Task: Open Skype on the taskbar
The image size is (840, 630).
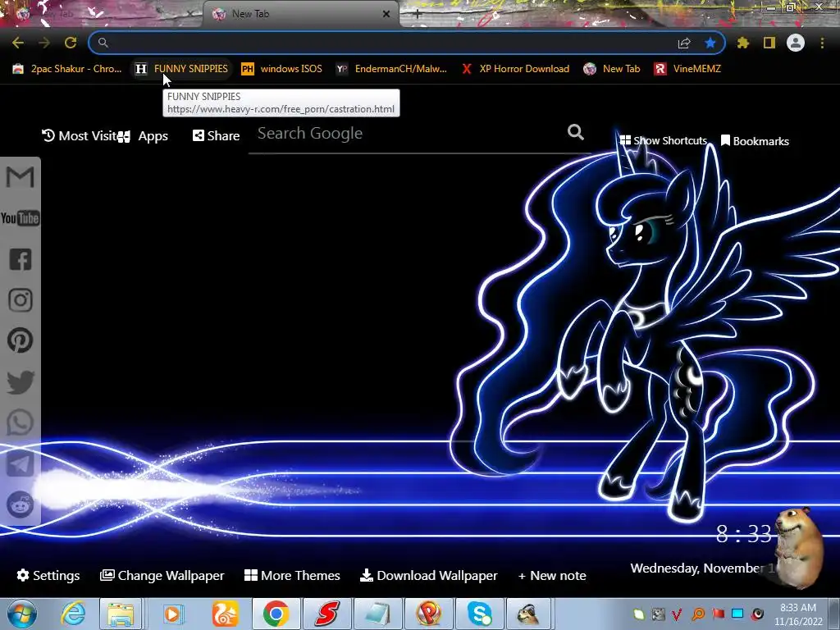Action: [x=479, y=614]
